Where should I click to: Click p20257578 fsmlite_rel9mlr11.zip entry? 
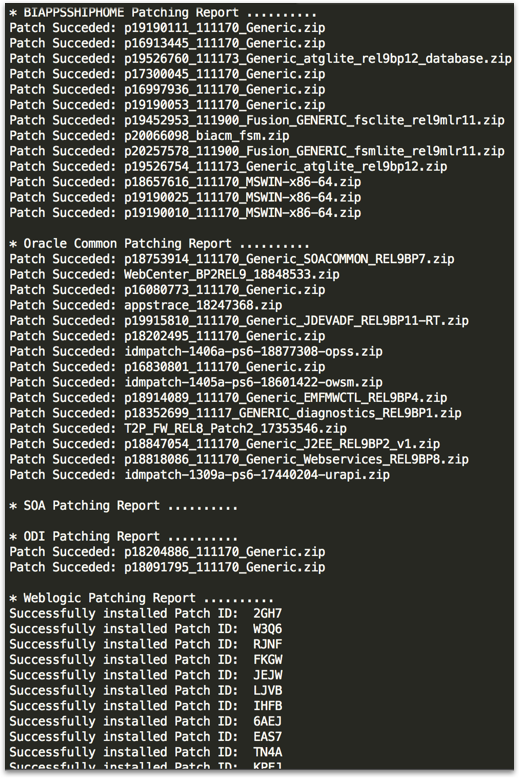(257, 151)
